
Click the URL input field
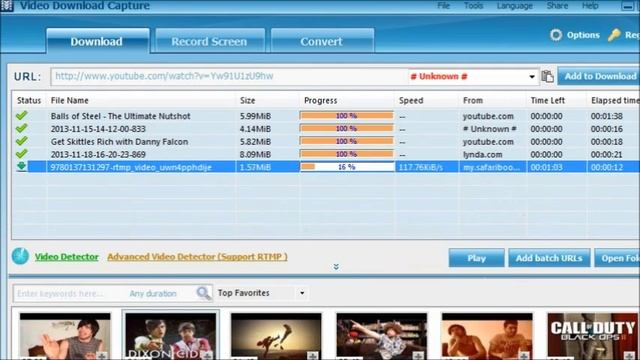(229, 76)
